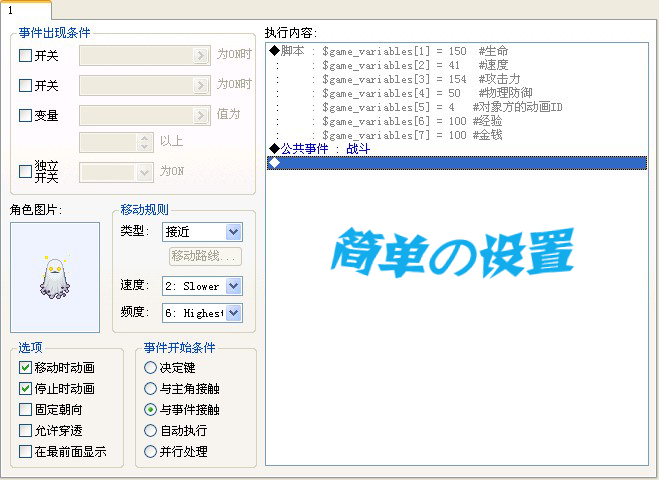The image size is (659, 480).
Task: Open the second 开关 selector arrow
Action: [201, 85]
